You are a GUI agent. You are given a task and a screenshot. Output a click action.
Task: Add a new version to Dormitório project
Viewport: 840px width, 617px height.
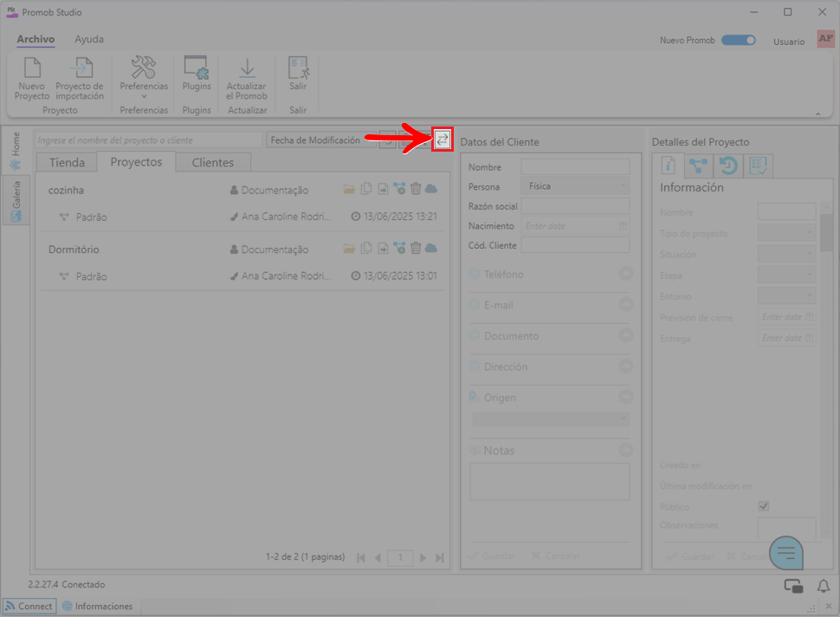point(399,248)
